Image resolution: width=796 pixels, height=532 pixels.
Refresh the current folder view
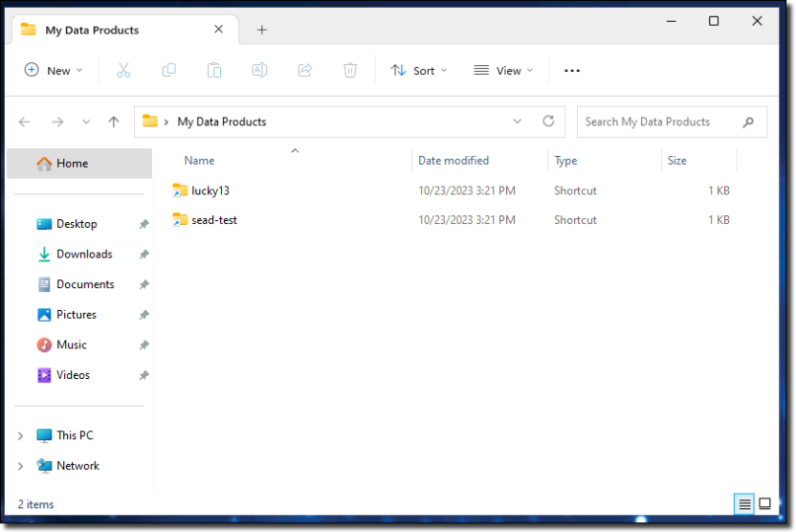[548, 122]
